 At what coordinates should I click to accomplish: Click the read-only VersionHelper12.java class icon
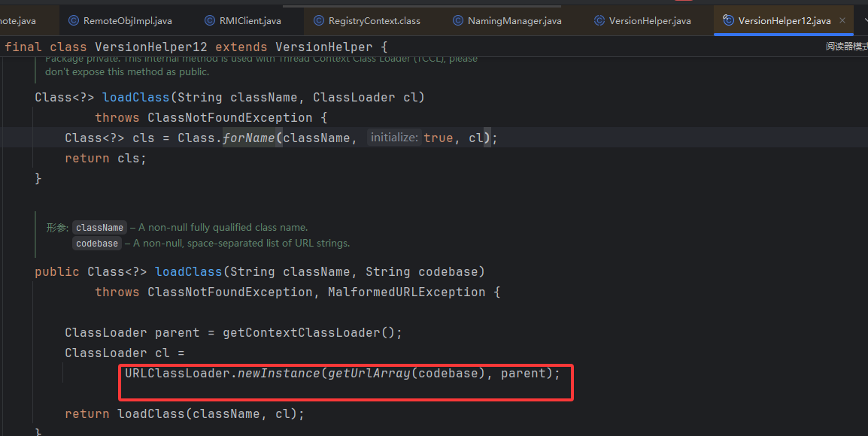click(728, 20)
